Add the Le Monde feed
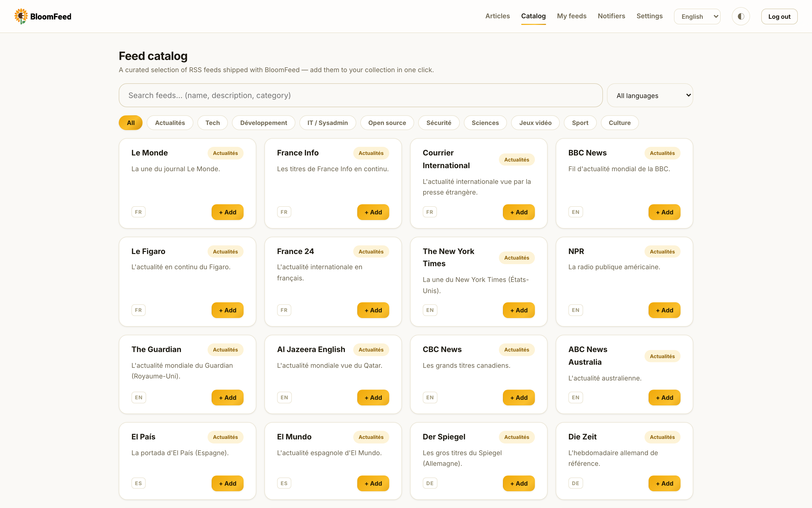This screenshot has width=812, height=508. tap(228, 212)
